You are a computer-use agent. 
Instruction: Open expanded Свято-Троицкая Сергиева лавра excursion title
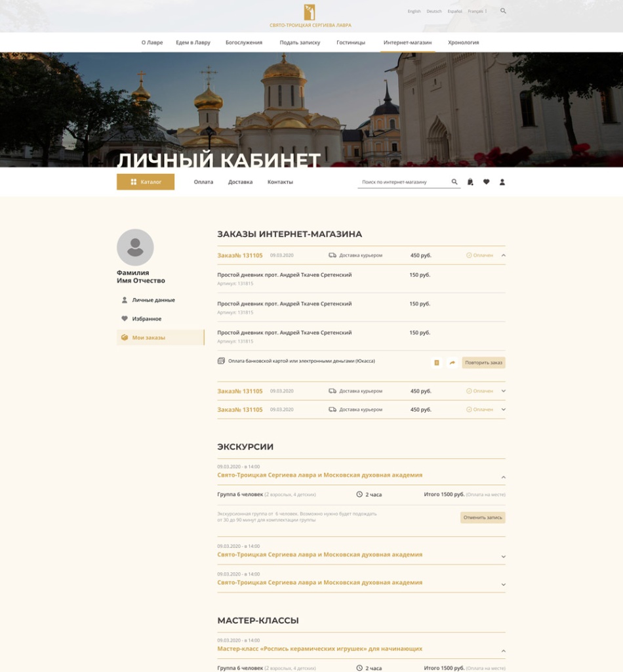pyautogui.click(x=319, y=475)
